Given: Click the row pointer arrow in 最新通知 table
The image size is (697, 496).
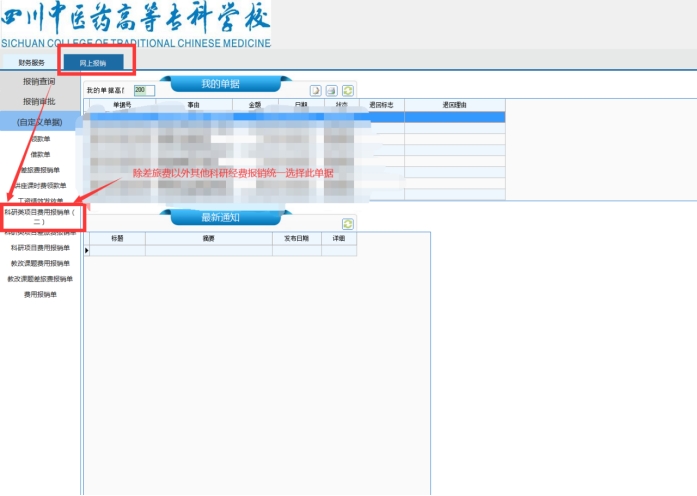Looking at the screenshot, I should [86, 250].
